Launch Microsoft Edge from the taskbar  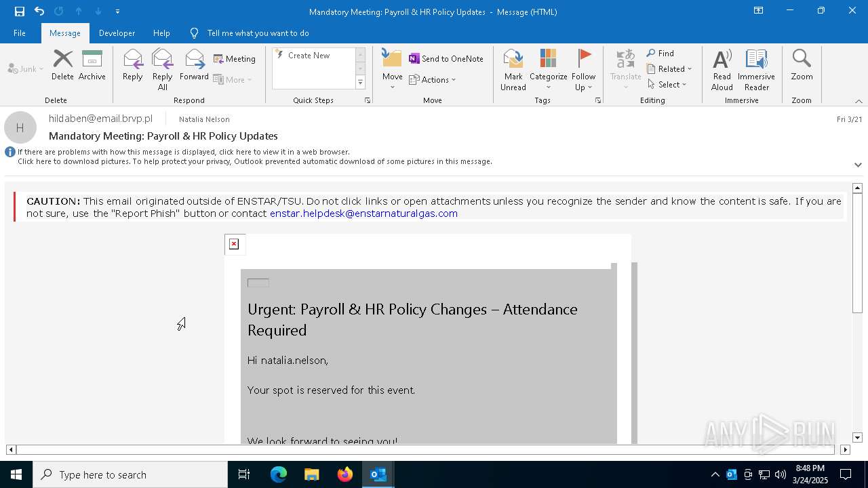(x=279, y=474)
